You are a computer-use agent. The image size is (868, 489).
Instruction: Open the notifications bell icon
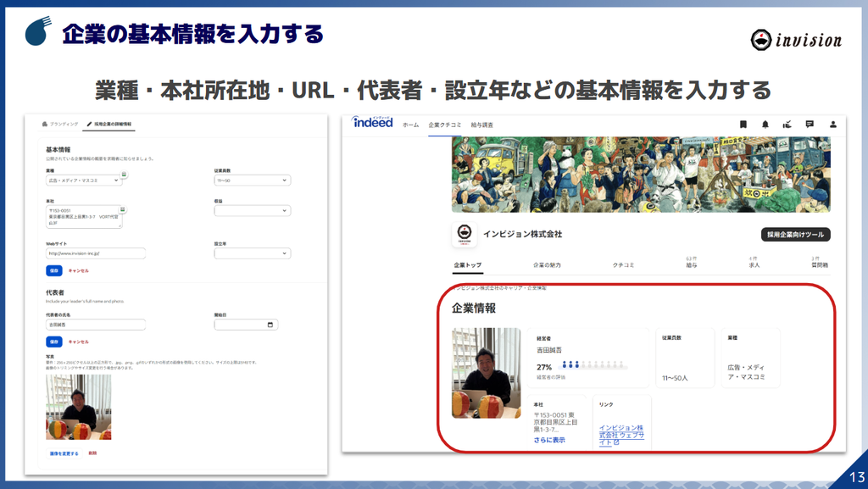point(765,125)
